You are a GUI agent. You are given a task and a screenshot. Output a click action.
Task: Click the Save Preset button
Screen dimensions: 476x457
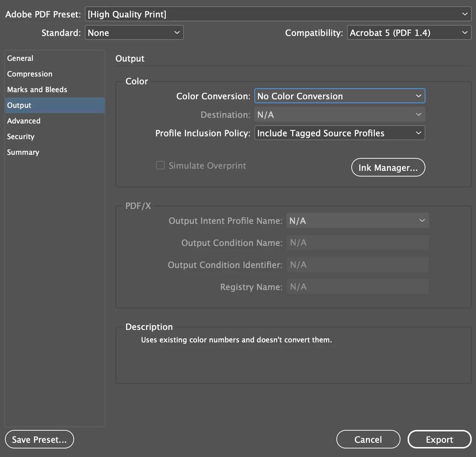pos(39,439)
